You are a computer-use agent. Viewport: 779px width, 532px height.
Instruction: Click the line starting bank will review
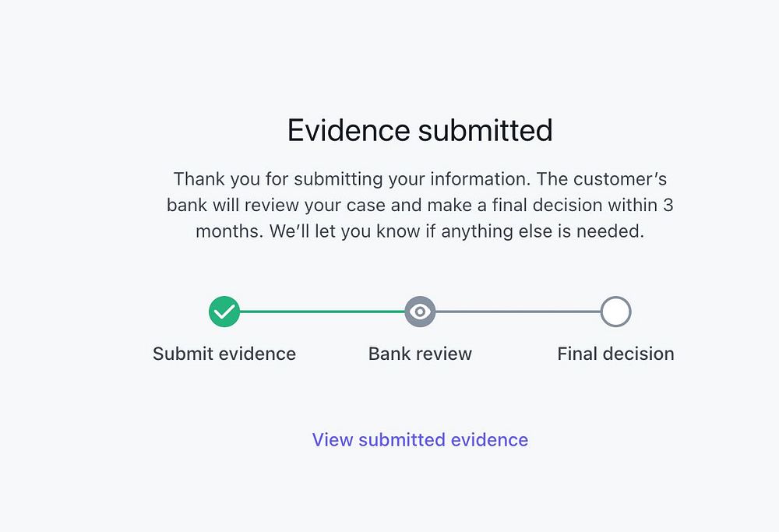[x=420, y=205]
